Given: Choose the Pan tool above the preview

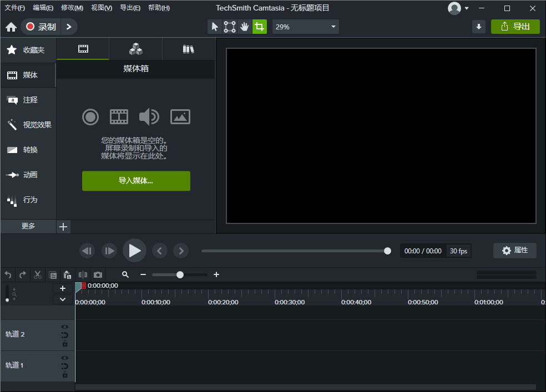Looking at the screenshot, I should (244, 26).
